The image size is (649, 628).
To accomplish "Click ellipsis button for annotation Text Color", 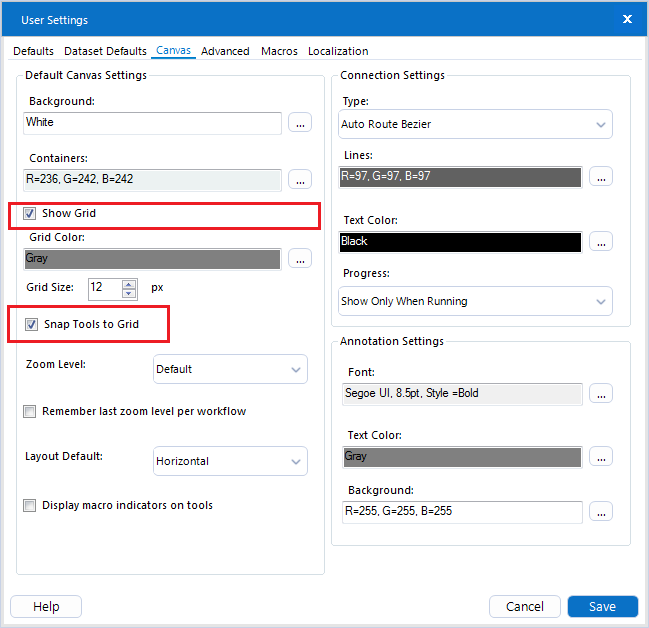I will (x=600, y=457).
